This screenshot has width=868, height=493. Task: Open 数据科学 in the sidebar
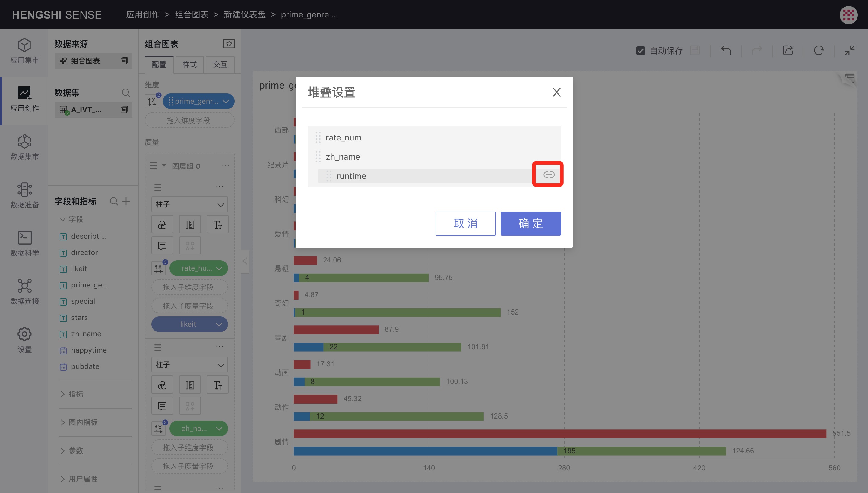click(24, 244)
